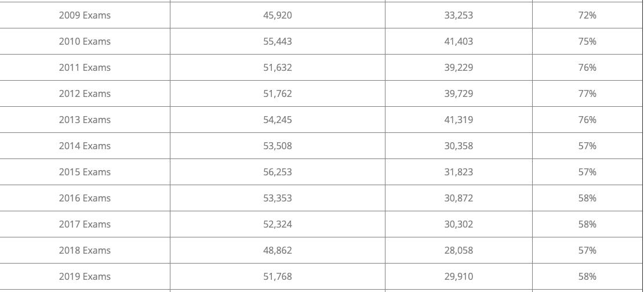
Task: Select the 51,762 value cell
Action: (x=278, y=93)
